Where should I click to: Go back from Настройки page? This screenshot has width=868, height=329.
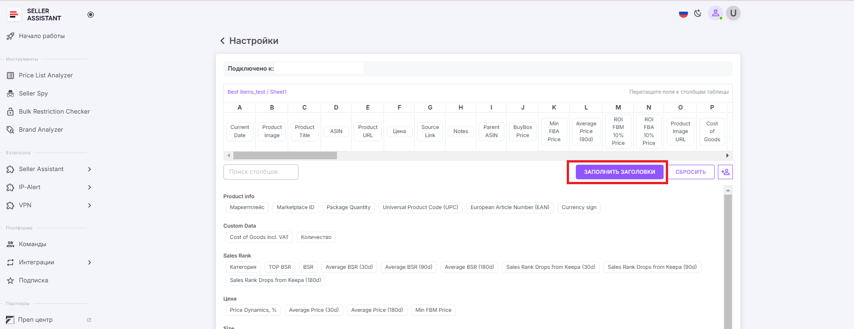tap(223, 41)
